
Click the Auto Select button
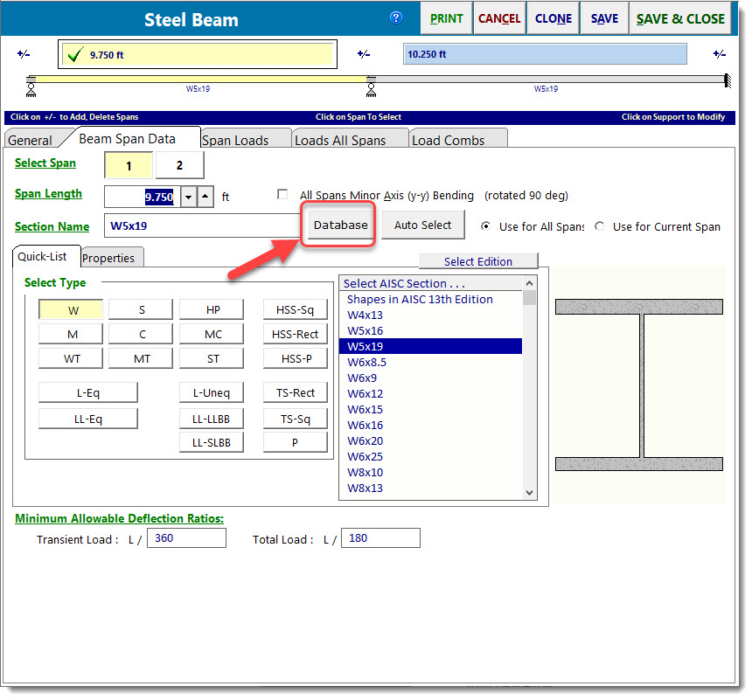[422, 225]
